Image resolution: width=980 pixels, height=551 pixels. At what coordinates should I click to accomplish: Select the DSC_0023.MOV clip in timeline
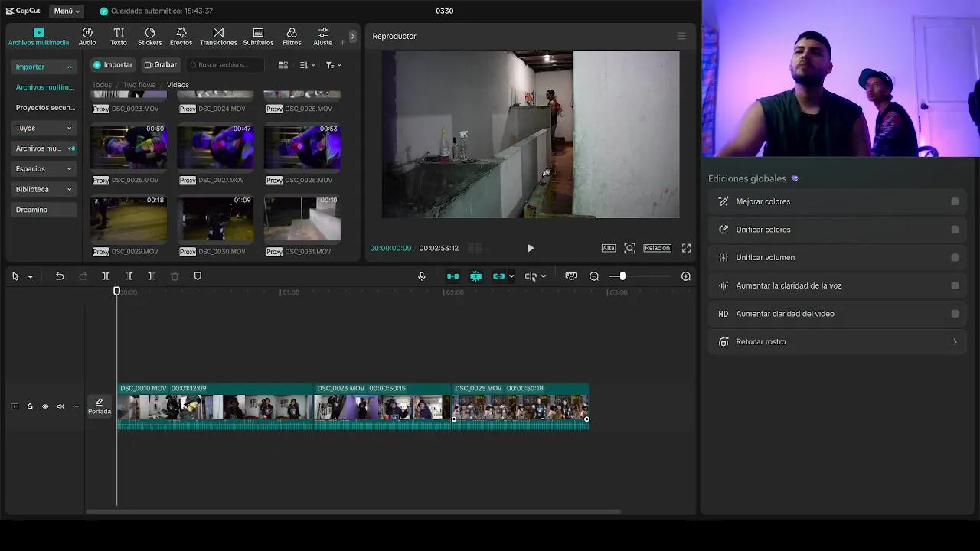click(382, 406)
